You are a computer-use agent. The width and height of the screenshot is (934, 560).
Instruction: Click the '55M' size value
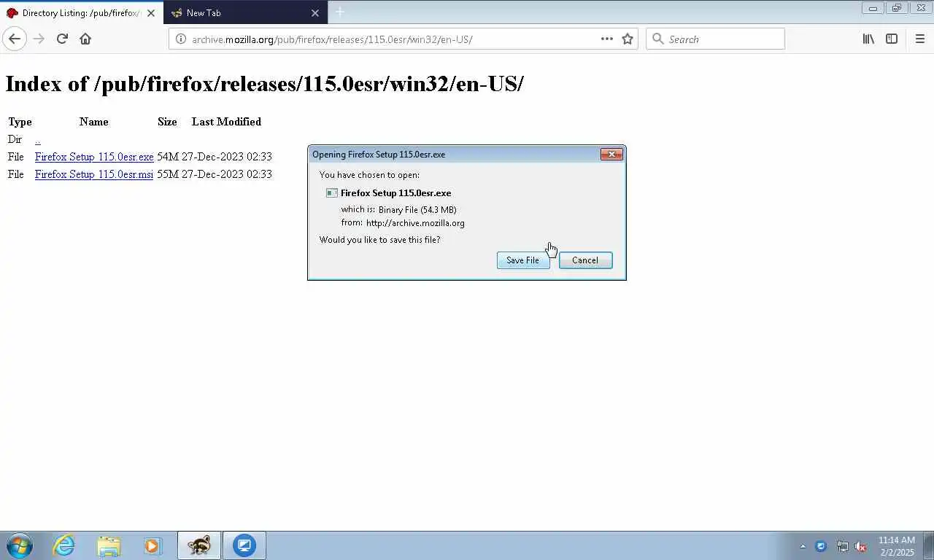coord(167,174)
